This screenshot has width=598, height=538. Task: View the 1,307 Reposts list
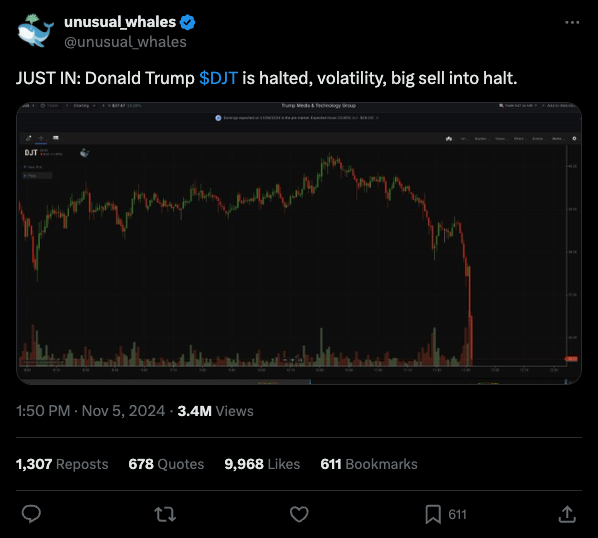[62, 464]
